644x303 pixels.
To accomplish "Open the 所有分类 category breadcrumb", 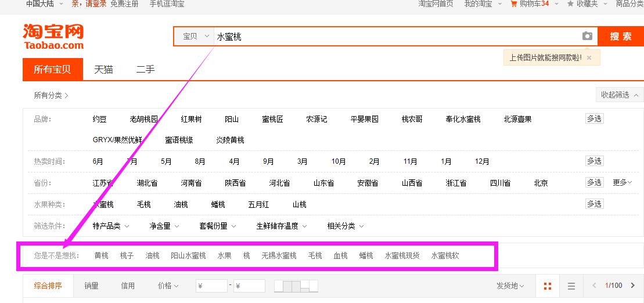I will coord(51,95).
